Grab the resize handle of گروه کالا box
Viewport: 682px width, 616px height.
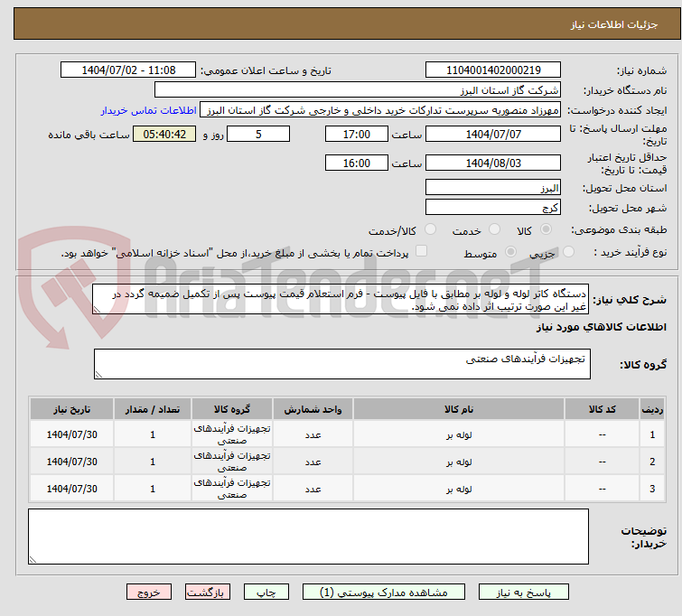98,375
